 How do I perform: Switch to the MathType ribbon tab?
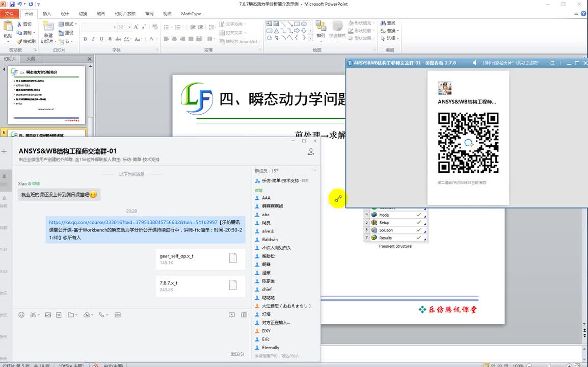pyautogui.click(x=191, y=14)
